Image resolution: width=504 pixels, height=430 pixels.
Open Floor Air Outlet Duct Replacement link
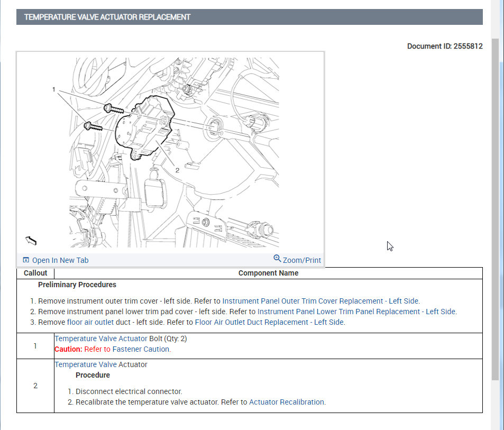[x=270, y=322]
